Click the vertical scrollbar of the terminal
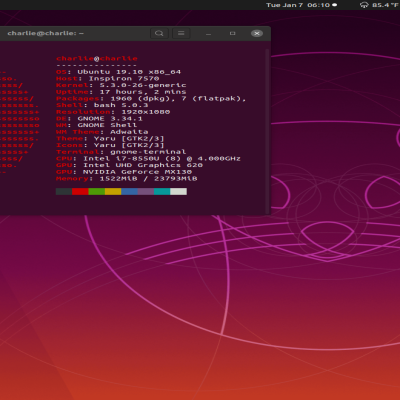The height and width of the screenshot is (400, 400). coord(267,131)
